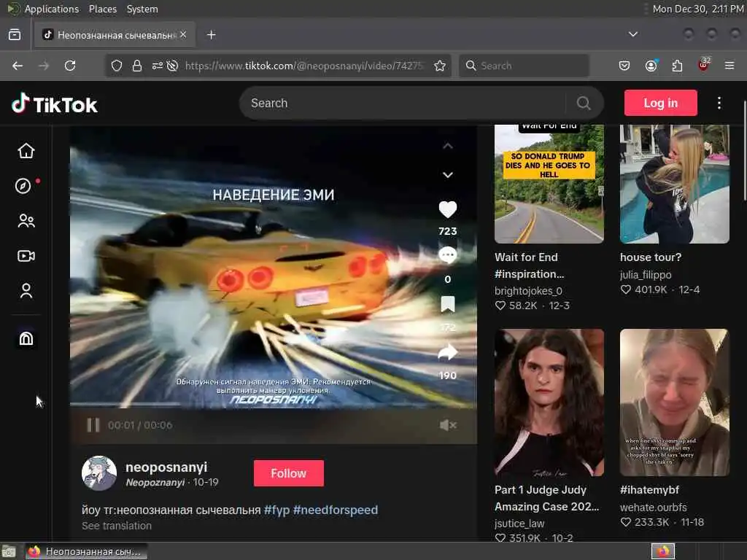
Task: Click the TikTok logo
Action: pyautogui.click(x=54, y=104)
